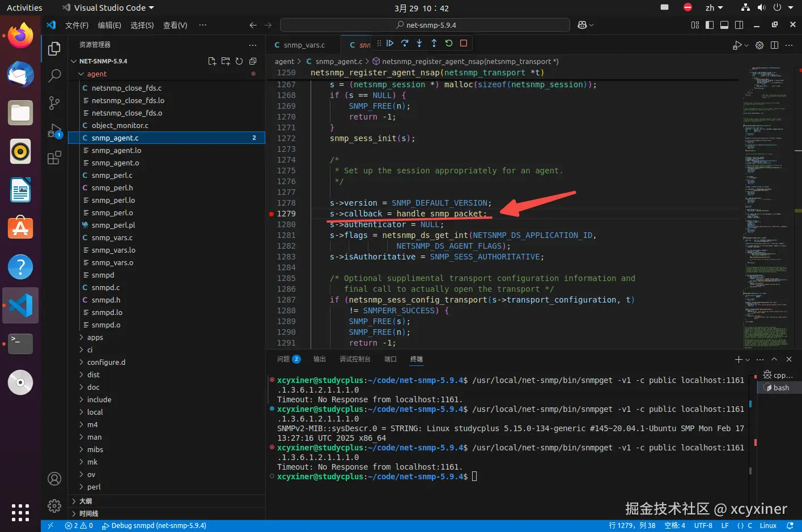802x532 pixels.
Task: Stop the debugging session
Action: (464, 43)
